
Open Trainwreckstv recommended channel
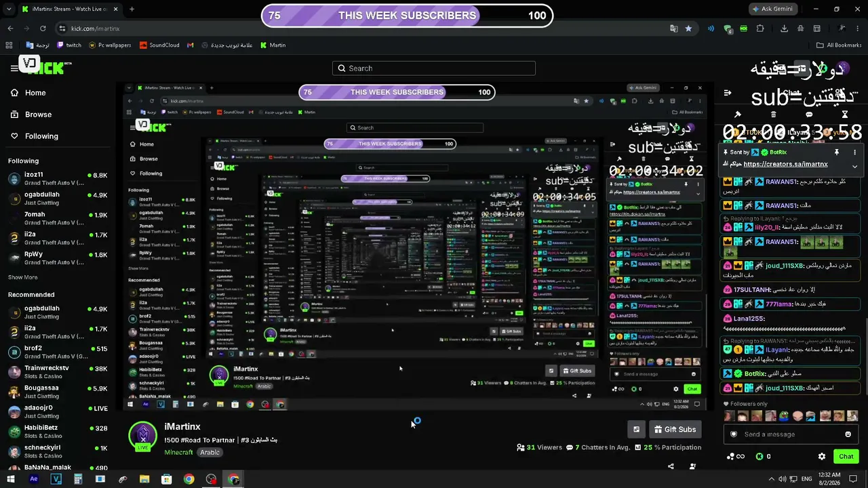pos(58,371)
